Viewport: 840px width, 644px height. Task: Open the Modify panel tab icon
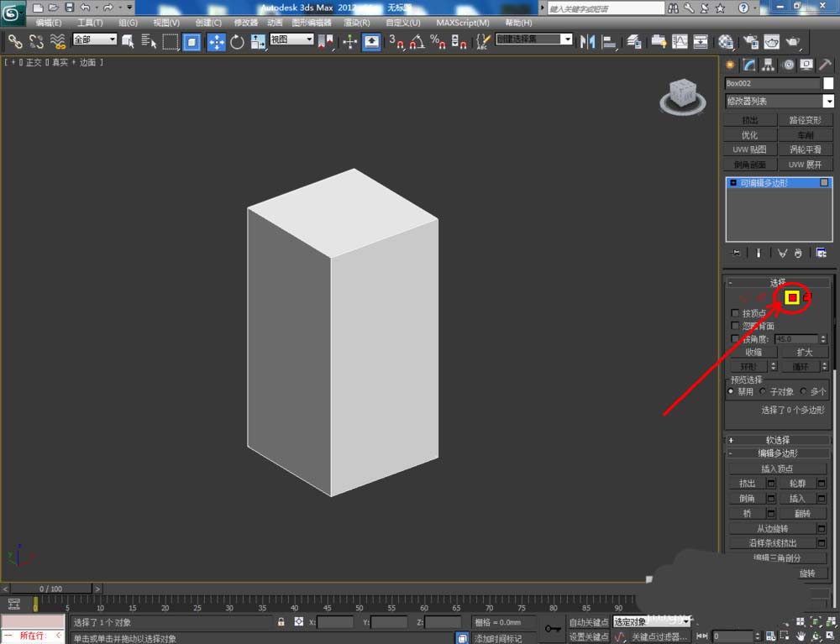click(749, 65)
